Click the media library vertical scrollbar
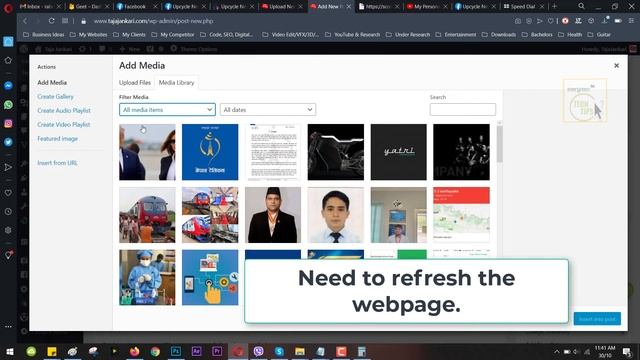Screen dimensions: 640x360 [x=500, y=144]
